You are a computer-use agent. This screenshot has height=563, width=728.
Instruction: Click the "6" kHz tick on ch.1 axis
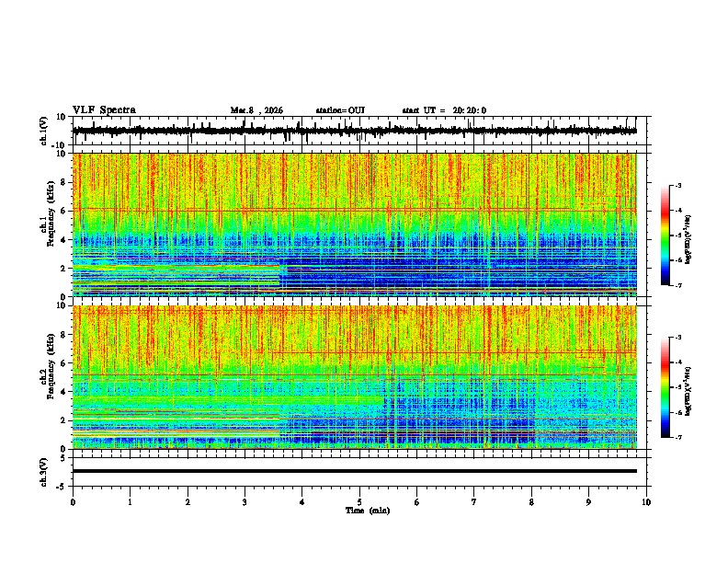coord(64,211)
